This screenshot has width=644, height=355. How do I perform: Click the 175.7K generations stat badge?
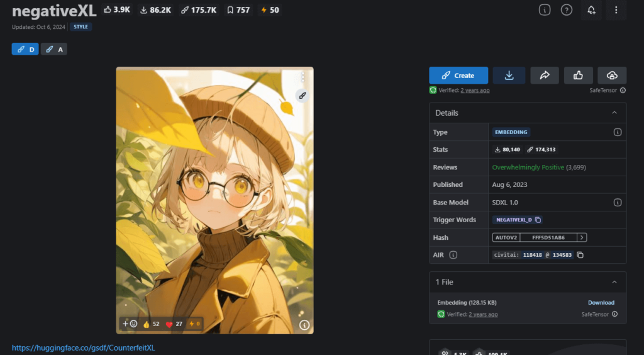click(x=198, y=10)
